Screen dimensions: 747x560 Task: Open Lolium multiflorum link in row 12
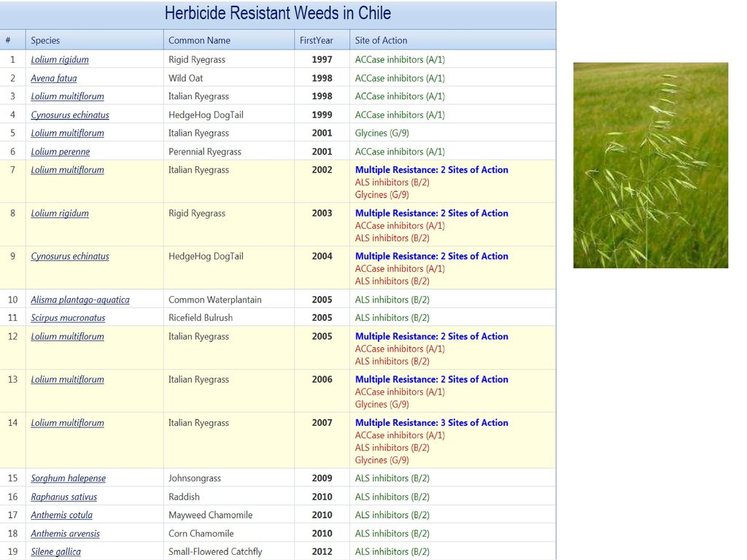coord(67,336)
